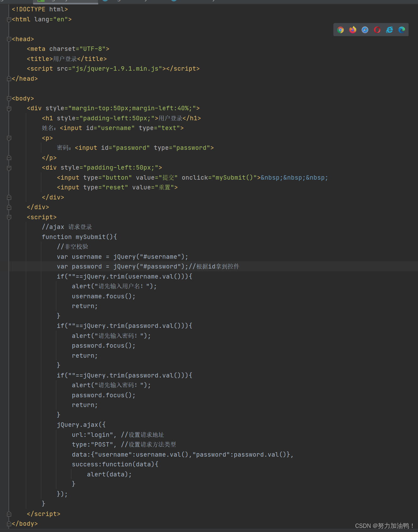Click the "alert(data);" line
The height and width of the screenshot is (532, 418).
110,475
